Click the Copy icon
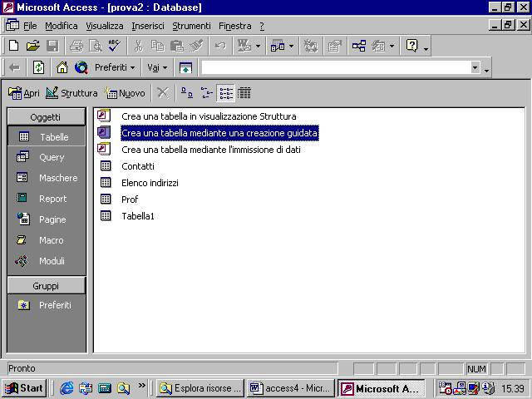This screenshot has height=399, width=532. tap(157, 46)
